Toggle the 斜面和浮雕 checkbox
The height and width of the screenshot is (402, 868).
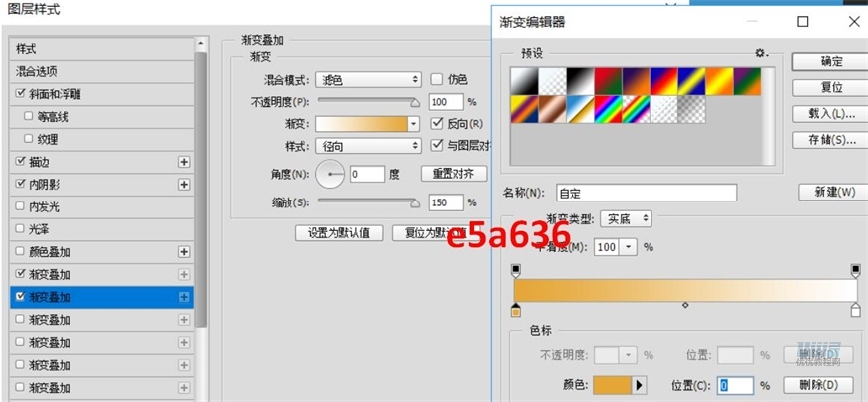[x=21, y=94]
